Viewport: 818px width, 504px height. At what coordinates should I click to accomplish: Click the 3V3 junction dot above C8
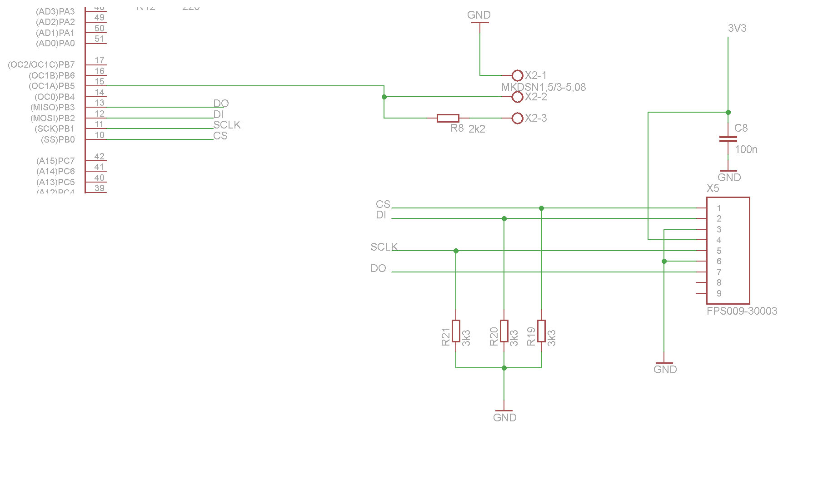click(728, 112)
